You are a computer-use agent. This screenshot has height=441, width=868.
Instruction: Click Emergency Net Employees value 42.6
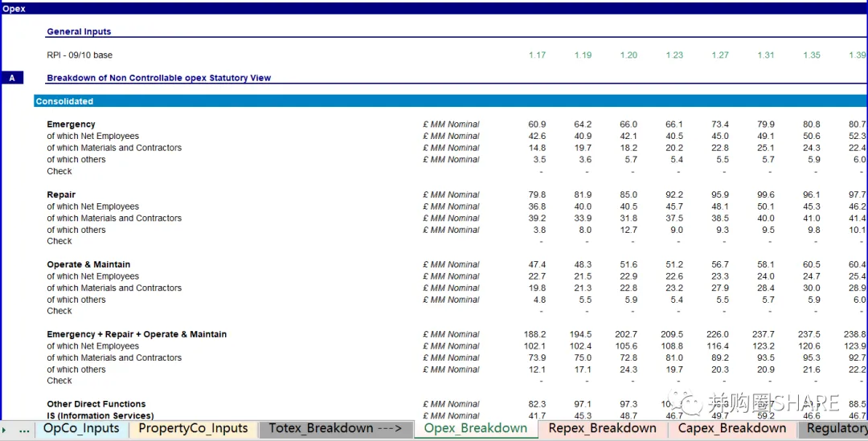pyautogui.click(x=537, y=136)
